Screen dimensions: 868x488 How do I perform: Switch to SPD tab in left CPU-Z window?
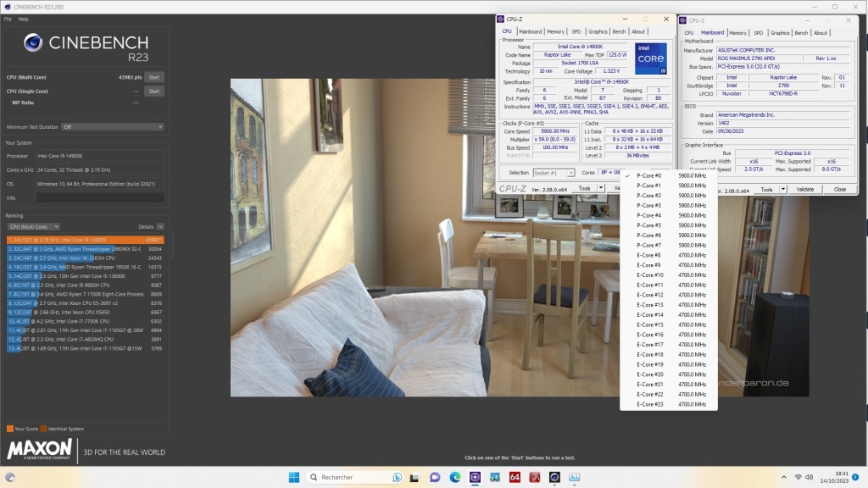[x=576, y=31]
